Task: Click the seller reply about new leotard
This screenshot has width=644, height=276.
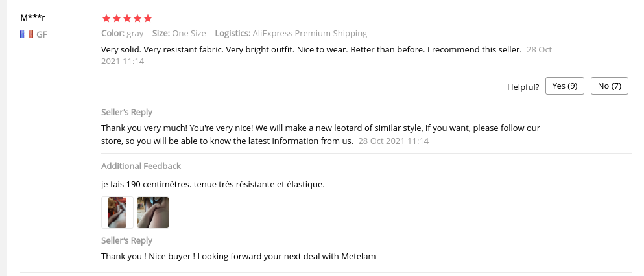Action: [320, 128]
